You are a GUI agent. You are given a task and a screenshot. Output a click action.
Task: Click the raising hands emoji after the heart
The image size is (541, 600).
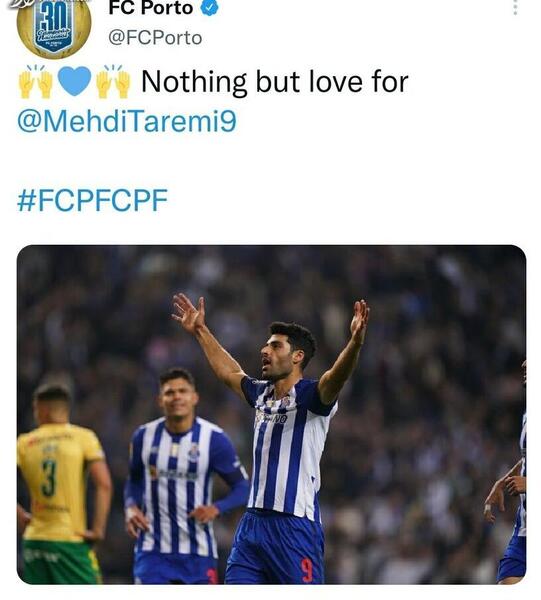click(x=113, y=82)
